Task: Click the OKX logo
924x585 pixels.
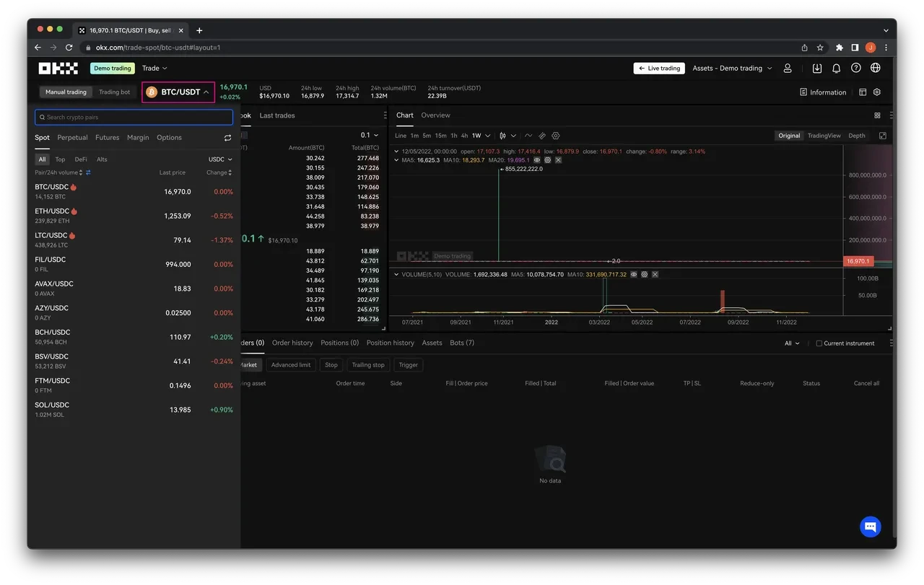Action: pos(58,68)
